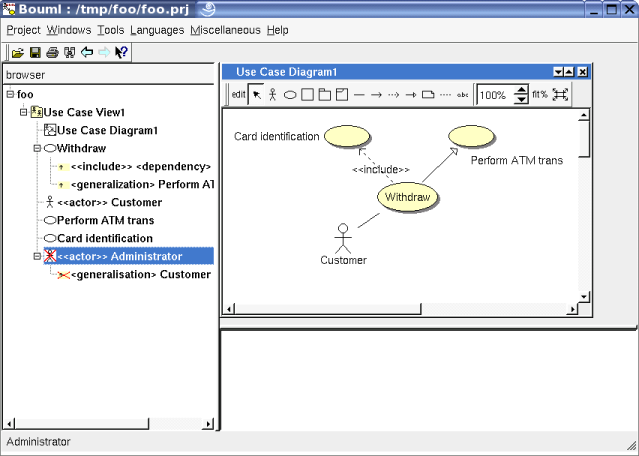Select the abc text tool
The height and width of the screenshot is (456, 639).
463,95
